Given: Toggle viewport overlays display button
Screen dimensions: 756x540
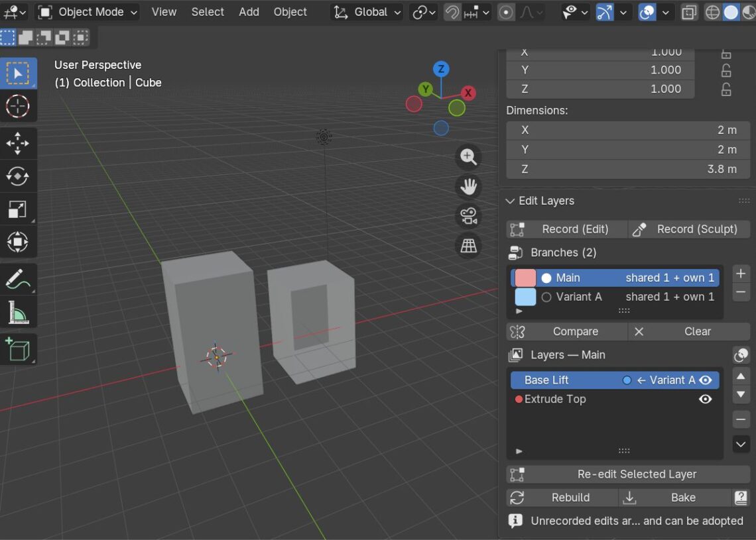Looking at the screenshot, I should 647,12.
